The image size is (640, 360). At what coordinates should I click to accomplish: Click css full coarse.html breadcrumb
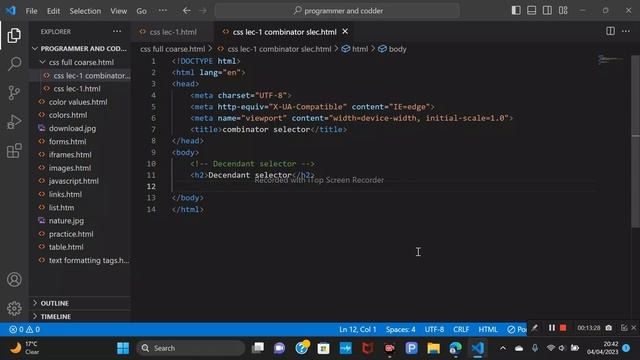pyautogui.click(x=173, y=49)
